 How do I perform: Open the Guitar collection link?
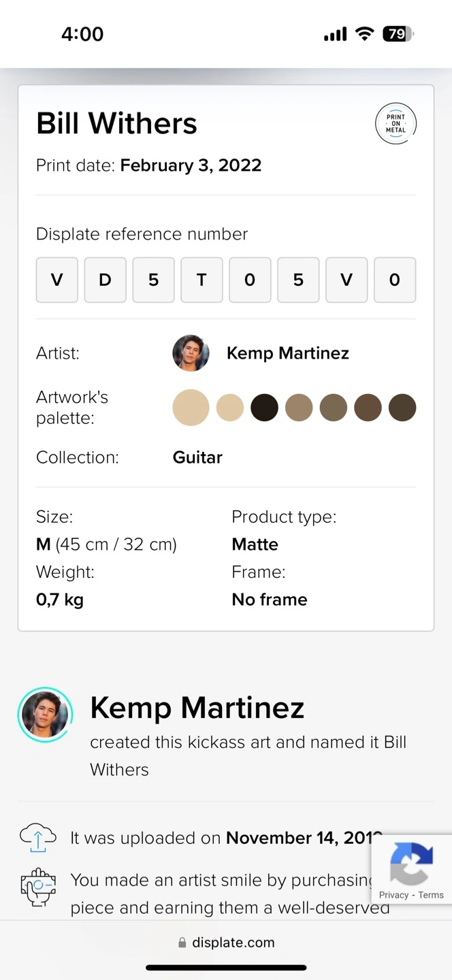click(x=197, y=457)
